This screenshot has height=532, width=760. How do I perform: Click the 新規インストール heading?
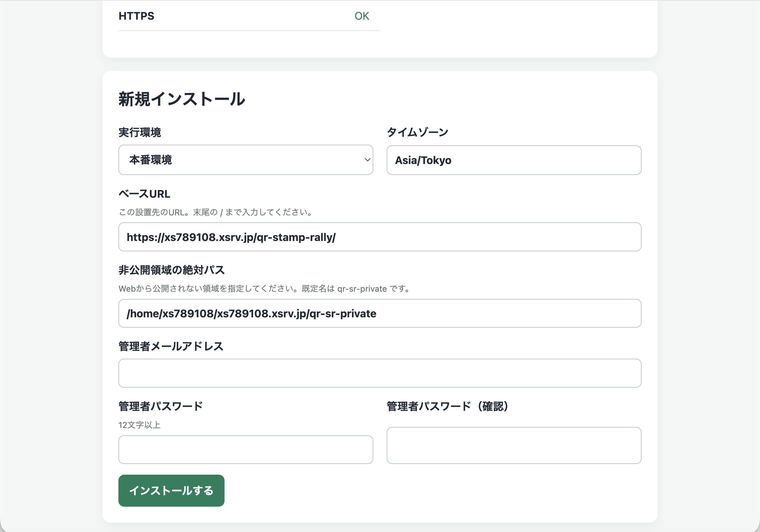(x=182, y=99)
